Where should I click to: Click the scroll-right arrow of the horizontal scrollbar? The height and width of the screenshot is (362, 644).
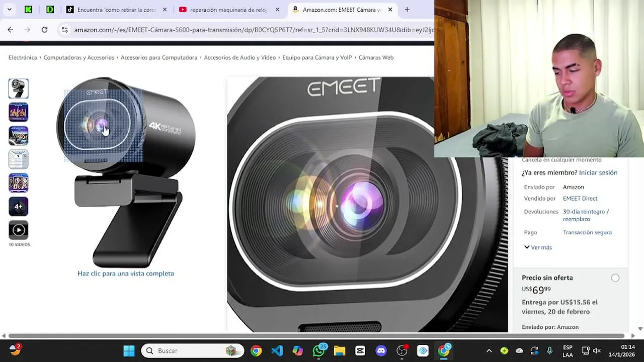[632, 336]
